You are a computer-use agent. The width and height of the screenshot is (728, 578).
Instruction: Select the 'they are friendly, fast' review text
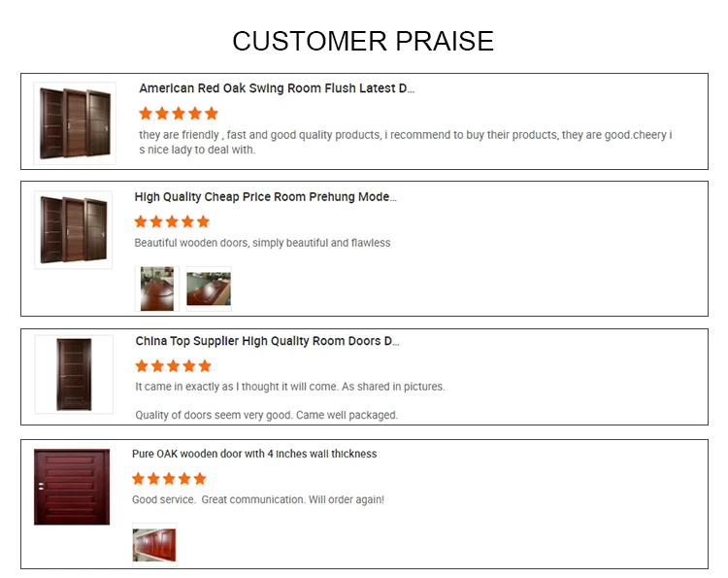pos(405,142)
